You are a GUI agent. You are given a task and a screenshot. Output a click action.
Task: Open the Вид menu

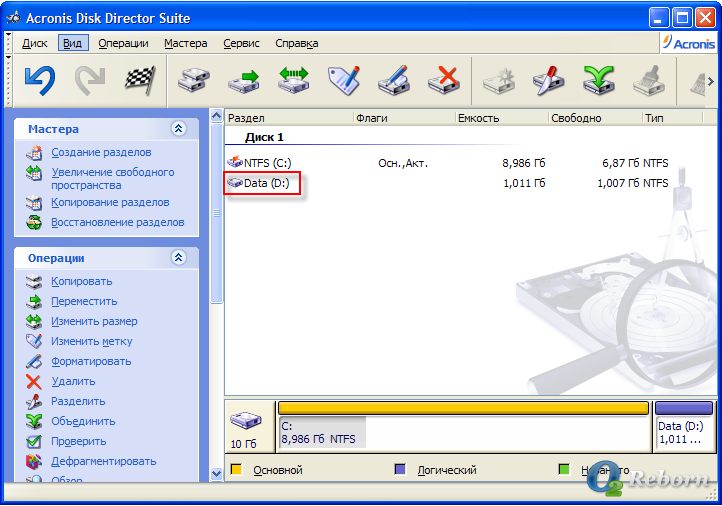click(x=73, y=43)
